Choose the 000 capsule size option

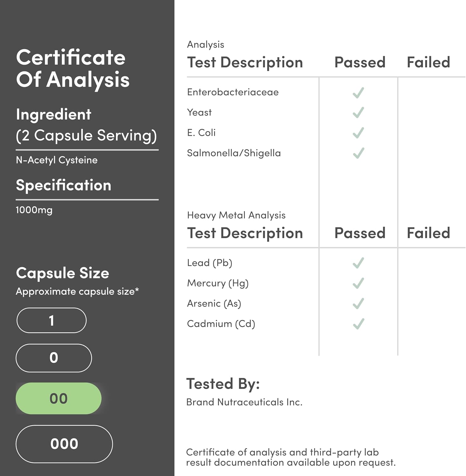click(x=64, y=444)
